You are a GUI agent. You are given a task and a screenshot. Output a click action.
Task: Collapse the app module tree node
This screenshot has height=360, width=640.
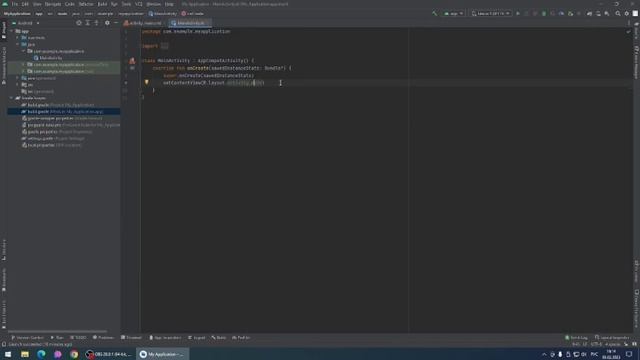pos(12,31)
